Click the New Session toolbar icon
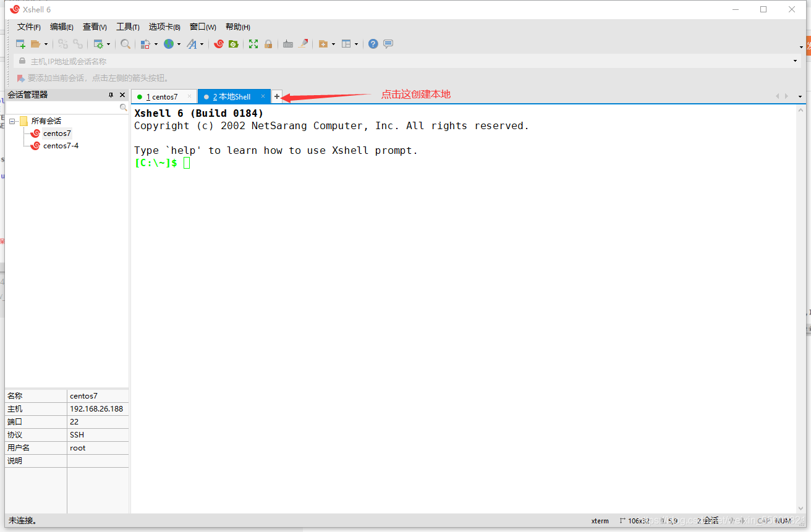This screenshot has height=532, width=811. [20, 44]
